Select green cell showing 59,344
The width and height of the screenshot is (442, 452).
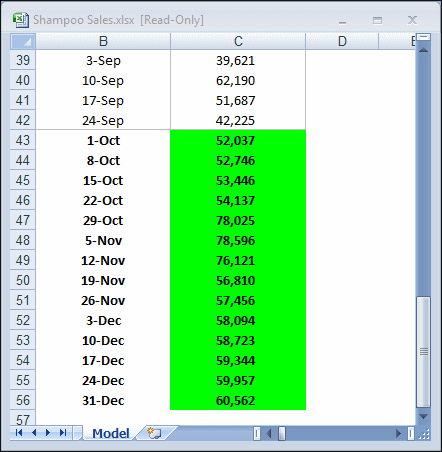(238, 360)
